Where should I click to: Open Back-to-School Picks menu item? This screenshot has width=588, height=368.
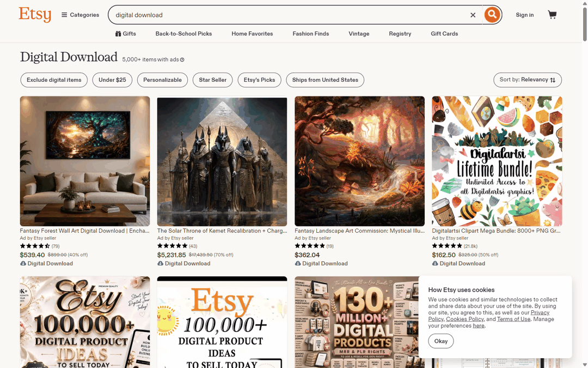(184, 33)
